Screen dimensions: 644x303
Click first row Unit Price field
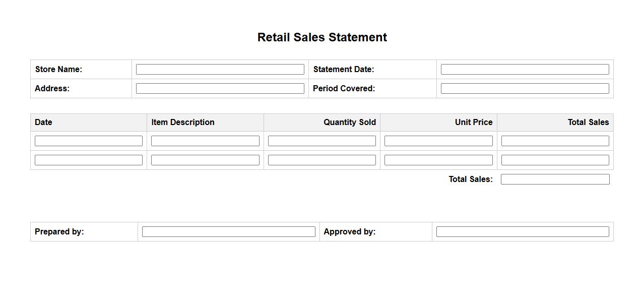point(438,141)
